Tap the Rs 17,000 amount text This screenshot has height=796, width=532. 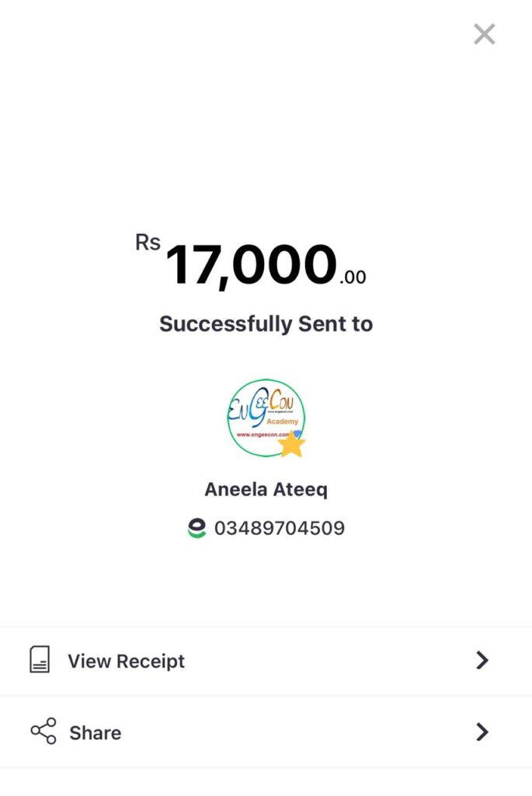point(251,264)
